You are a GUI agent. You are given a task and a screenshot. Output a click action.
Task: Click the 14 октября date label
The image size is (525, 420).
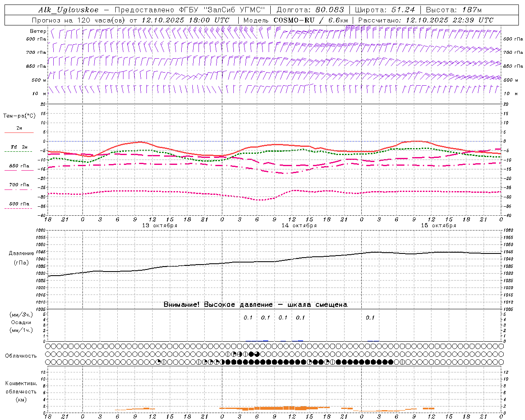pyautogui.click(x=299, y=226)
